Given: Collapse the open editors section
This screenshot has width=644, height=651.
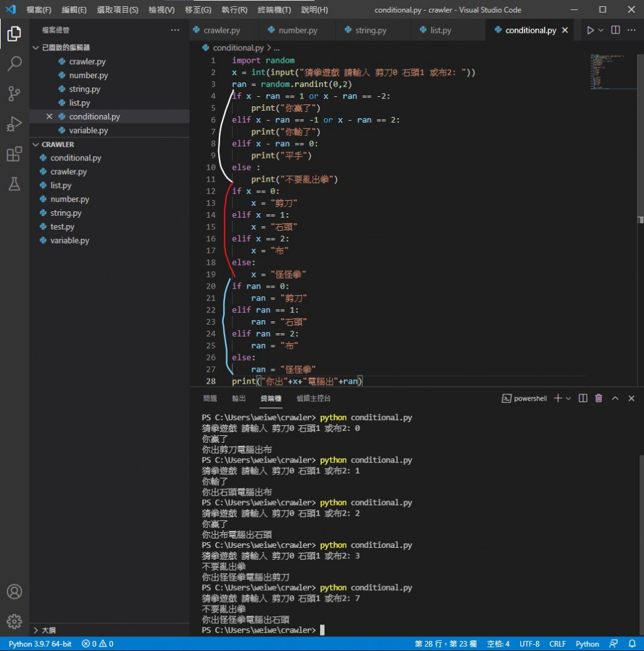Looking at the screenshot, I should tap(36, 48).
